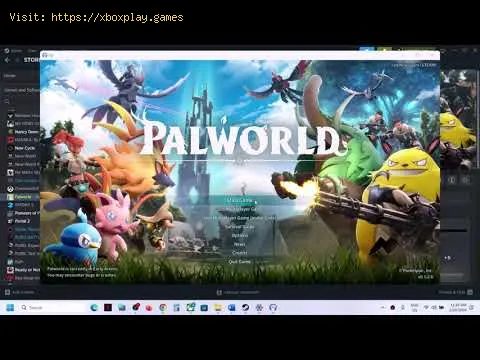The height and width of the screenshot is (360, 480).
Task: Open Chrome from the taskbar
Action: (163, 307)
